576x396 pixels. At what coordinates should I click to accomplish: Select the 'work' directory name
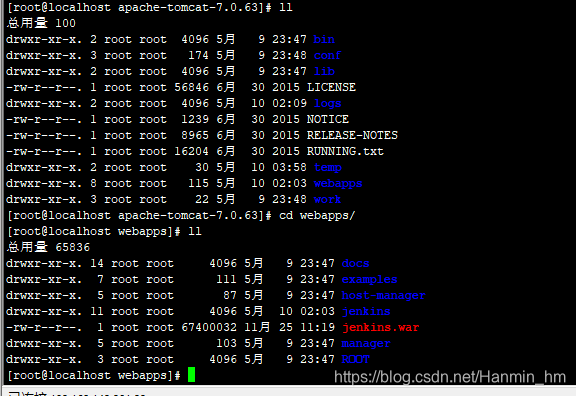(x=327, y=199)
